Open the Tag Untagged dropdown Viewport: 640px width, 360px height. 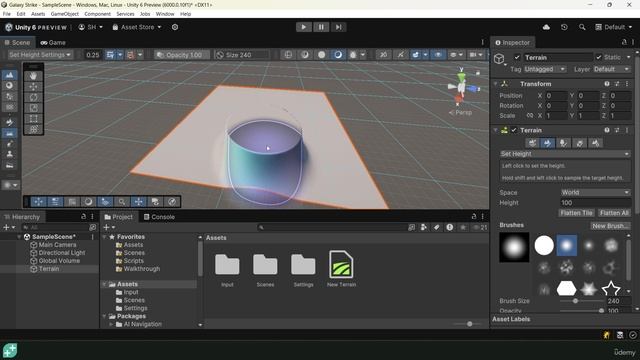pos(545,69)
